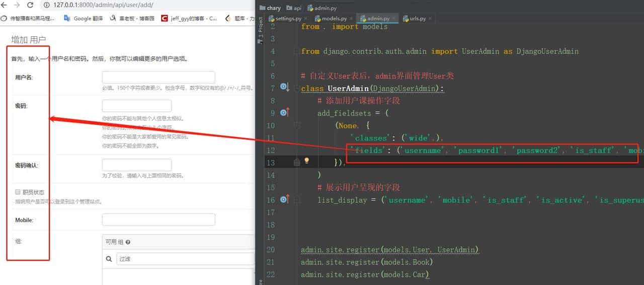Switch to the models.py editor tab
Image resolution: width=644 pixels, height=285 pixels.
331,19
